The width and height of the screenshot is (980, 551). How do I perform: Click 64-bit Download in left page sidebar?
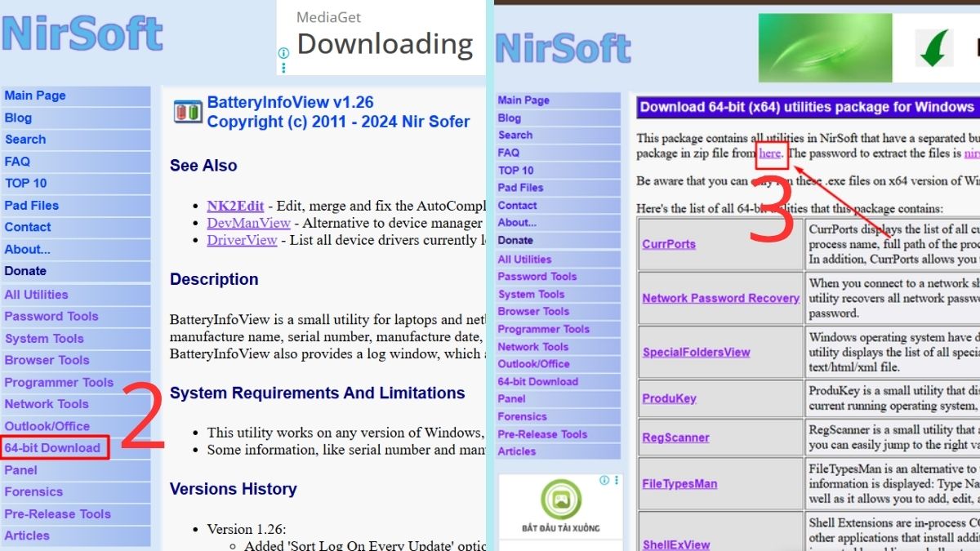point(53,448)
